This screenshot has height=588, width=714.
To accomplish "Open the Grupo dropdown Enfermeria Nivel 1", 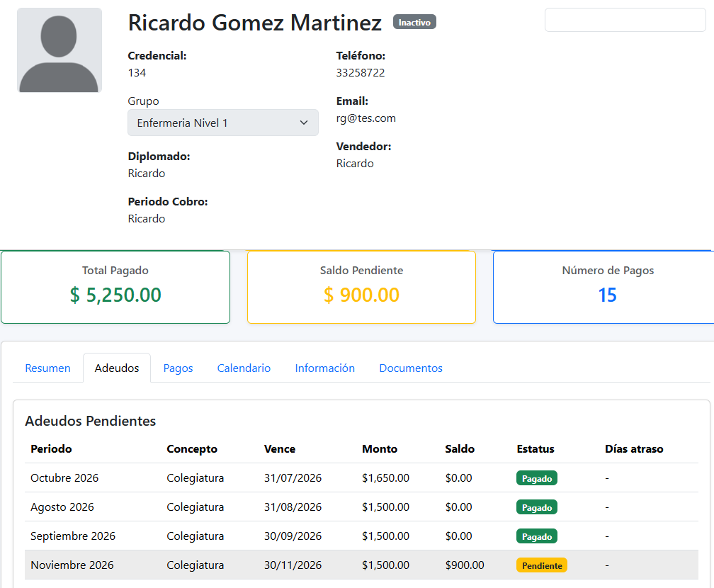I will [222, 123].
